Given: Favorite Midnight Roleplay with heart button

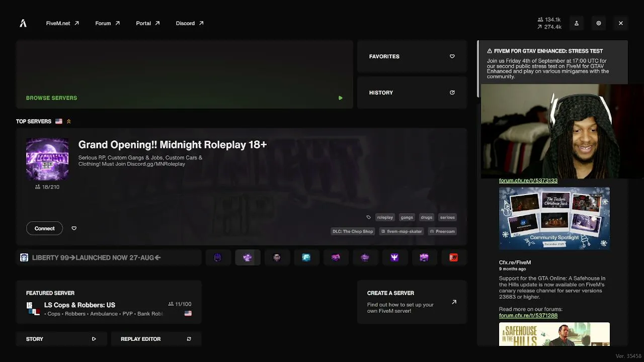Looking at the screenshot, I should (x=74, y=228).
